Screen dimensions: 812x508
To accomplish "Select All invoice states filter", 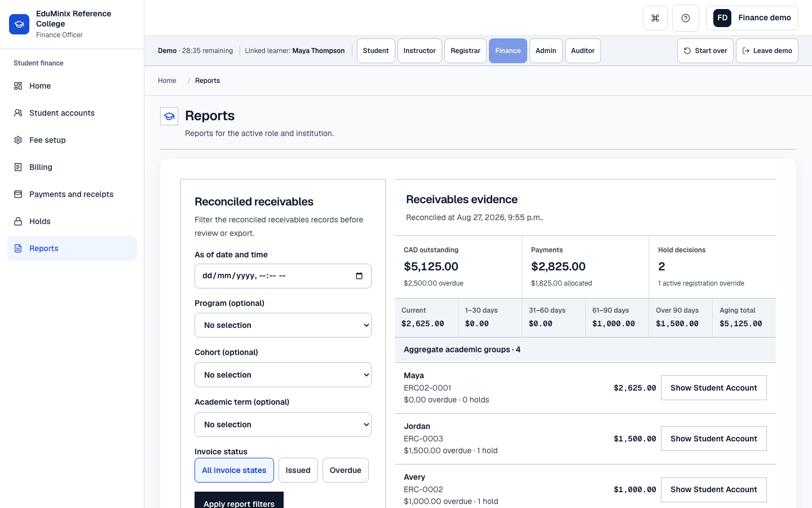I will [234, 470].
